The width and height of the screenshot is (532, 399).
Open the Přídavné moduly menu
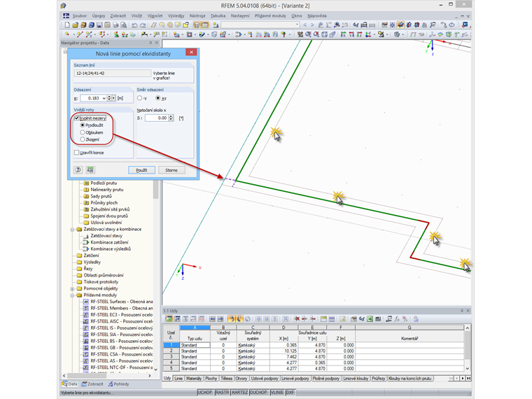(270, 15)
